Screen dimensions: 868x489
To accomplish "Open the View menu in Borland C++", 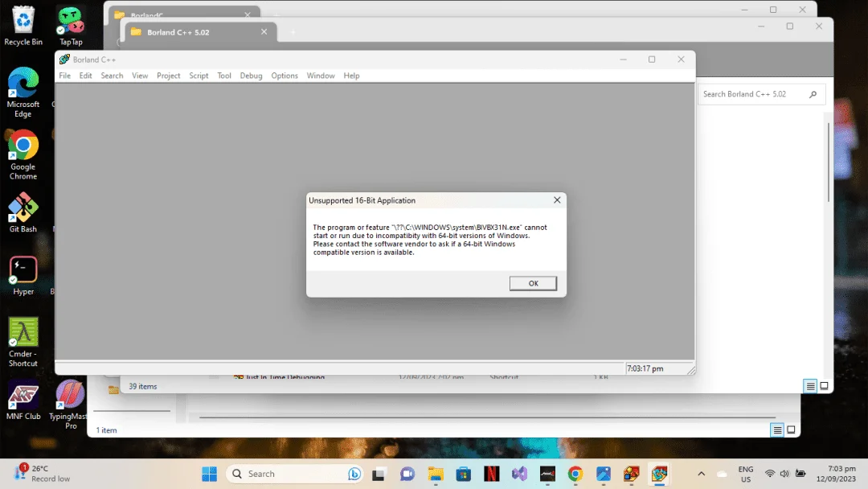I will click(140, 76).
